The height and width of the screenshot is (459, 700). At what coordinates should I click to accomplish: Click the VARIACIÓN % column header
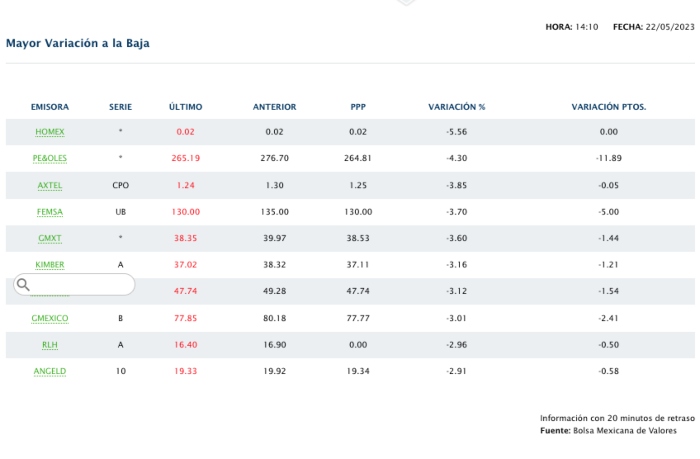(456, 106)
